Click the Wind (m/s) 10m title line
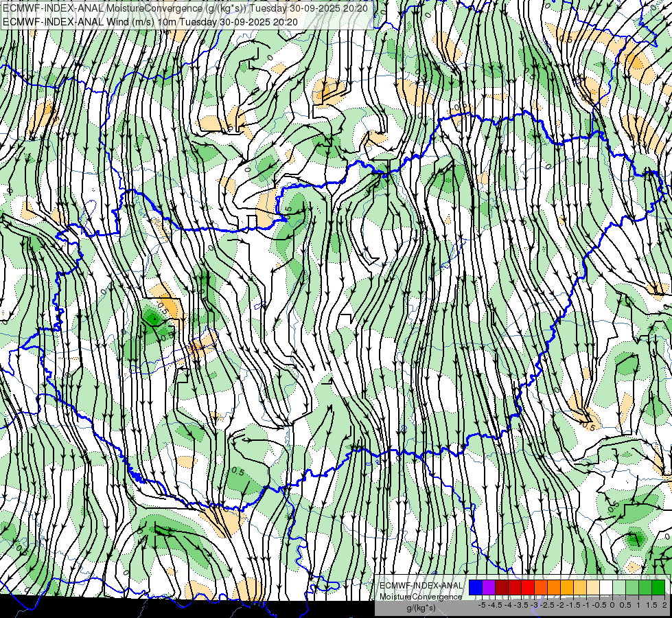Image resolution: width=672 pixels, height=618 pixels. (x=150, y=22)
